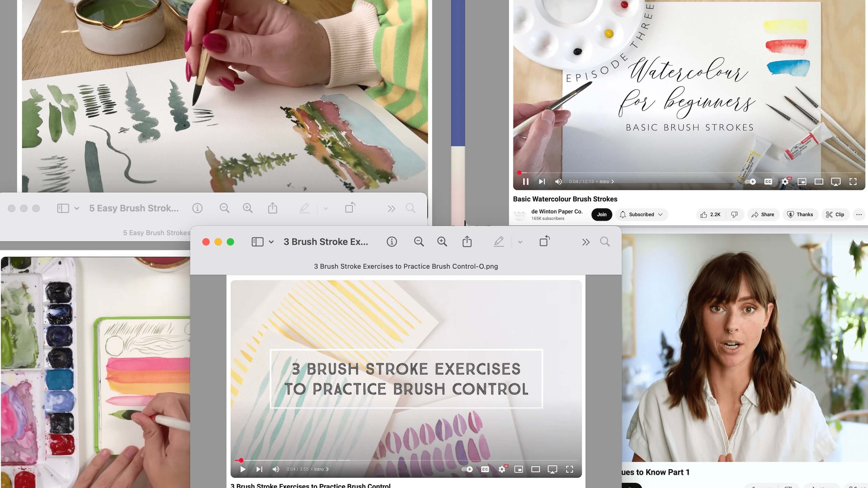
Task: Show more toolbar items via double chevron in front window
Action: (x=586, y=242)
